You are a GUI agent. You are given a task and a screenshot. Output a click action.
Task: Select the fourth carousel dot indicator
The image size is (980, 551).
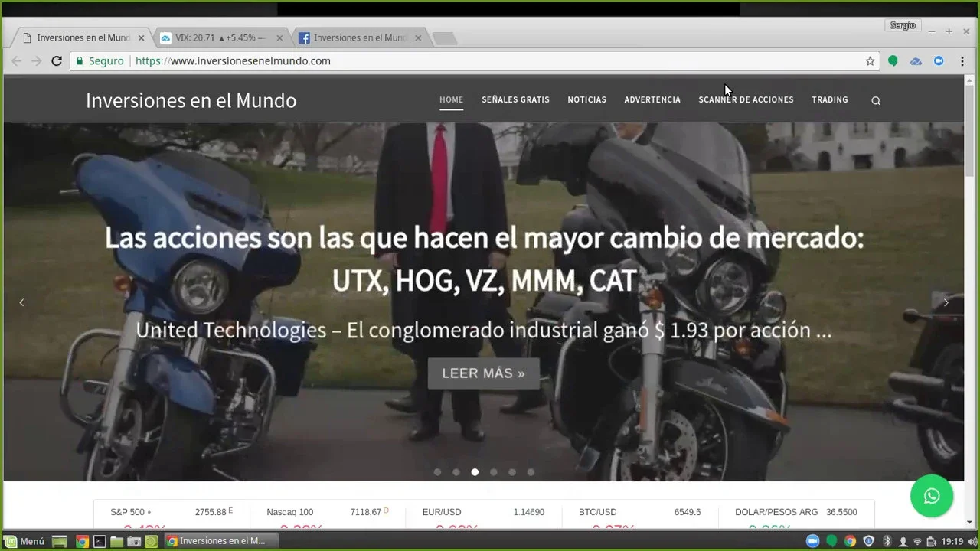click(493, 472)
